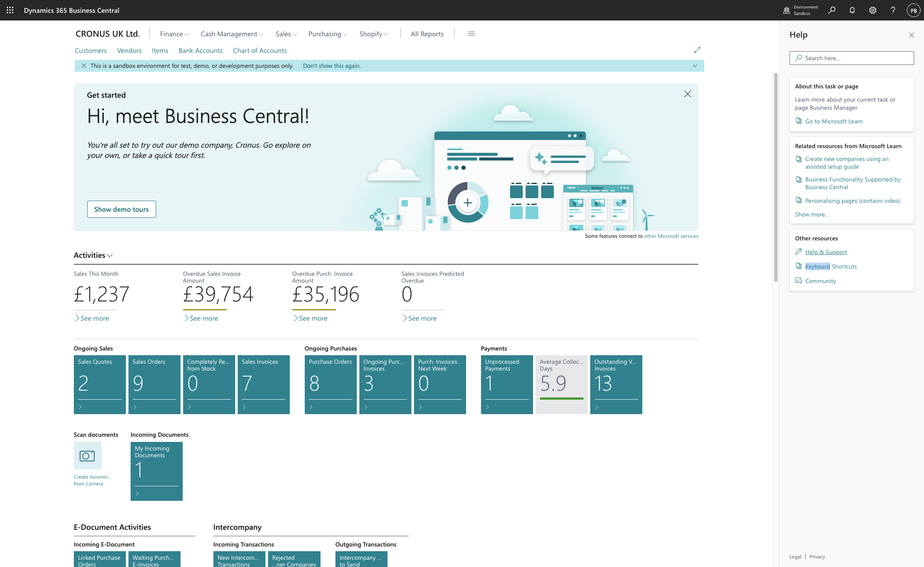Image resolution: width=924 pixels, height=567 pixels.
Task: Expand the Cash Management menu
Action: [x=232, y=34]
